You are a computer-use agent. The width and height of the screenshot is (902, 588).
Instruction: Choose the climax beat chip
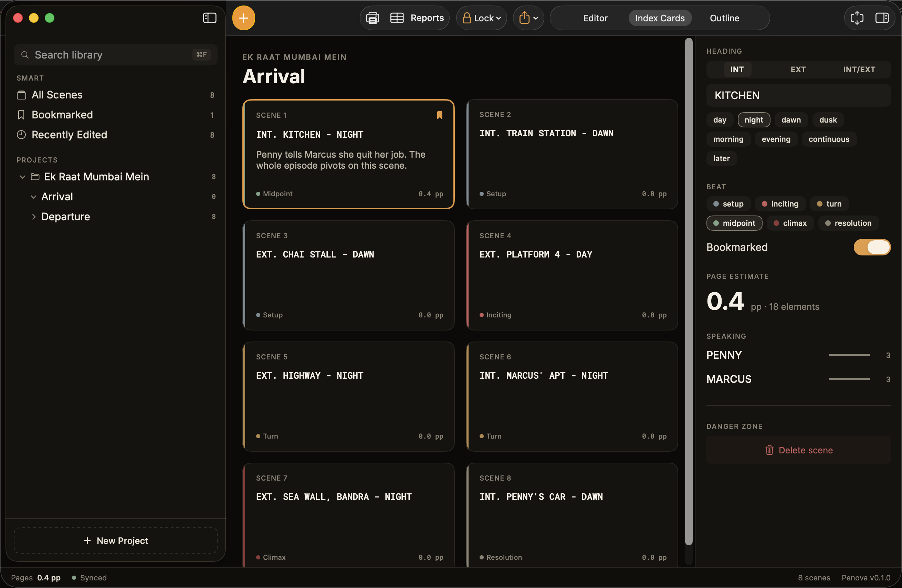[790, 223]
